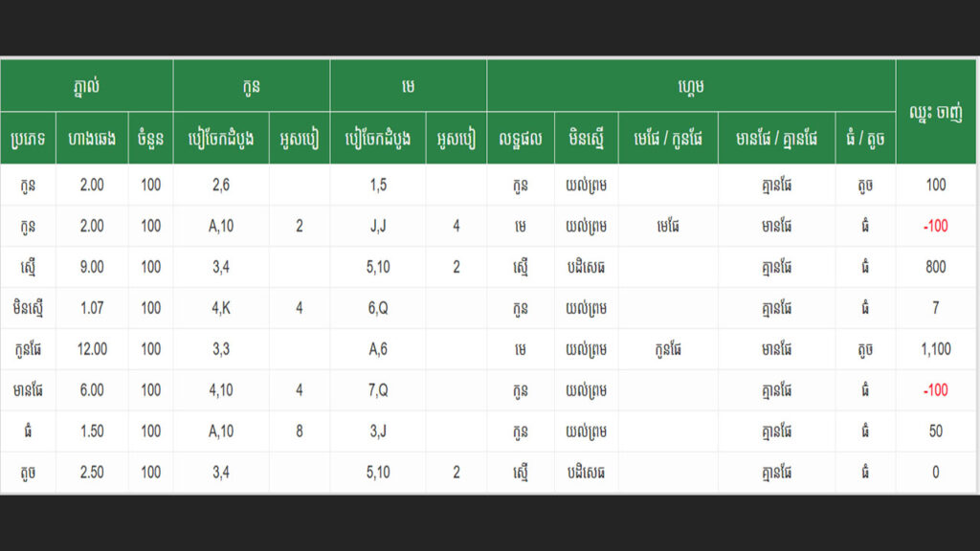Click the មានផែ / គ្មានផែ column header
980x551 pixels.
(x=777, y=138)
